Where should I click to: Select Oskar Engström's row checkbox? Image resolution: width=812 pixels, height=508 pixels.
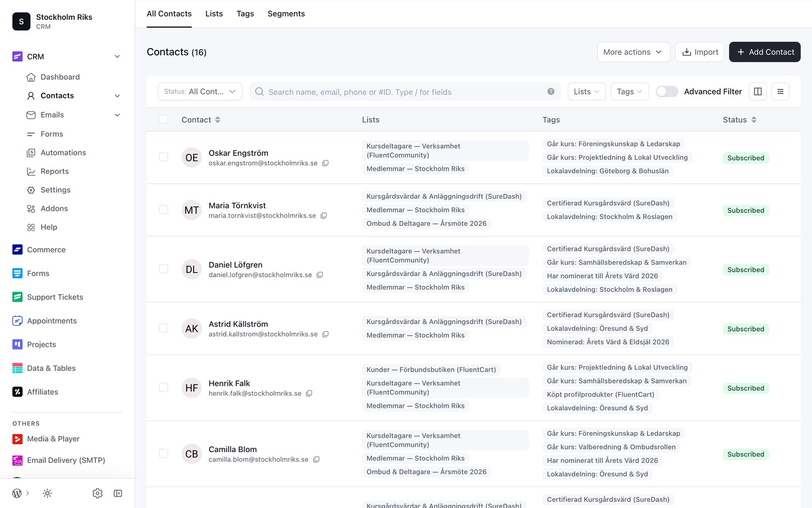click(163, 157)
